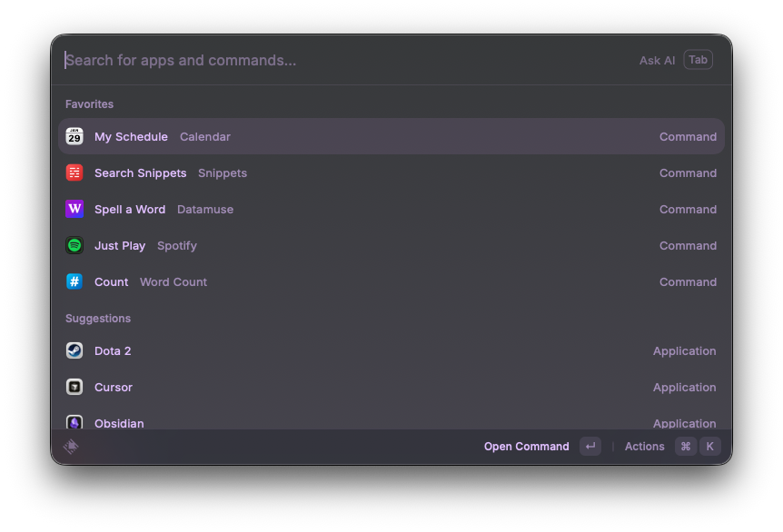Click the purple Spell a Word icon
The width and height of the screenshot is (783, 532).
[x=74, y=209]
